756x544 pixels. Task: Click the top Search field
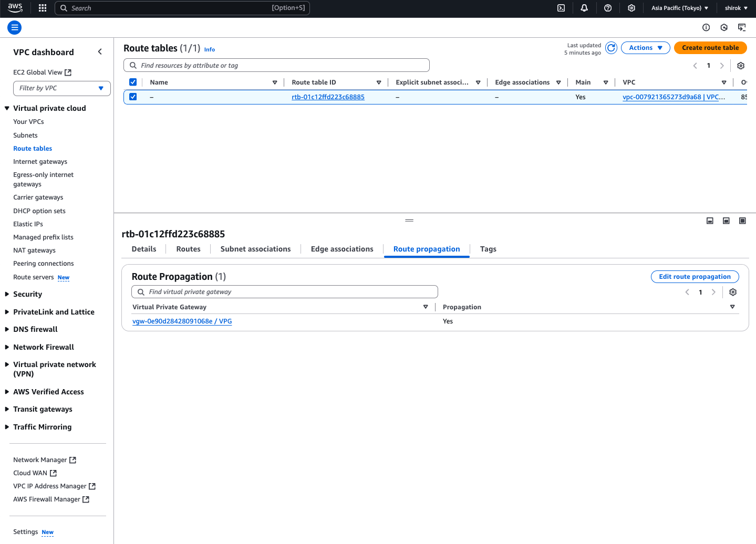tap(182, 8)
